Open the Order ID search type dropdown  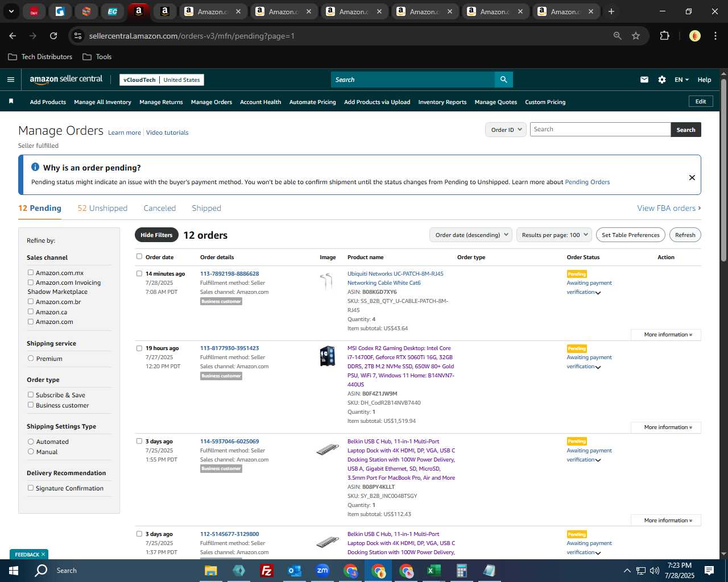[506, 130]
